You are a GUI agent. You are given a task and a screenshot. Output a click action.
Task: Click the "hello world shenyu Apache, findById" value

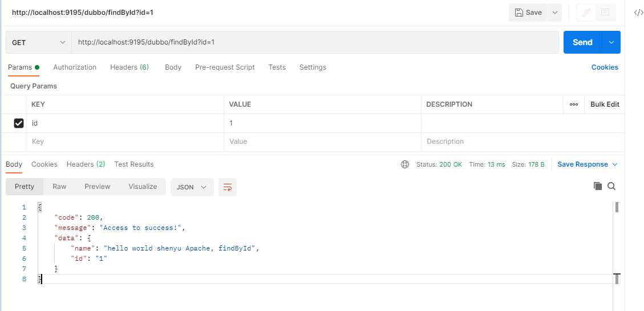(180, 248)
